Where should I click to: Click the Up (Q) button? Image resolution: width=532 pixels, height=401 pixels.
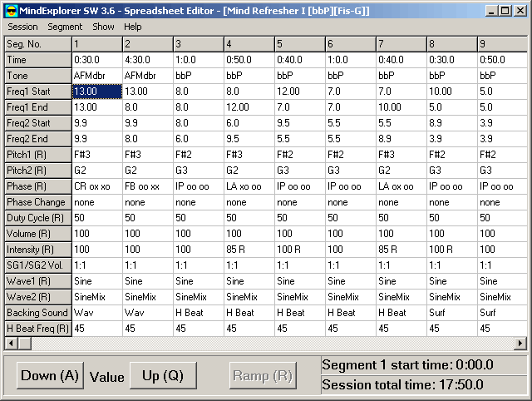[x=163, y=375]
